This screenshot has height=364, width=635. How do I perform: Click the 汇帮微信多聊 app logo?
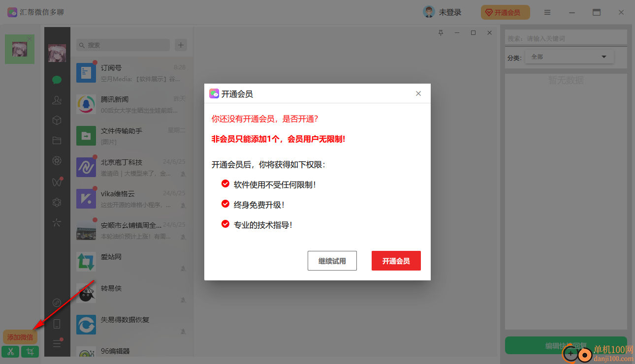click(12, 12)
